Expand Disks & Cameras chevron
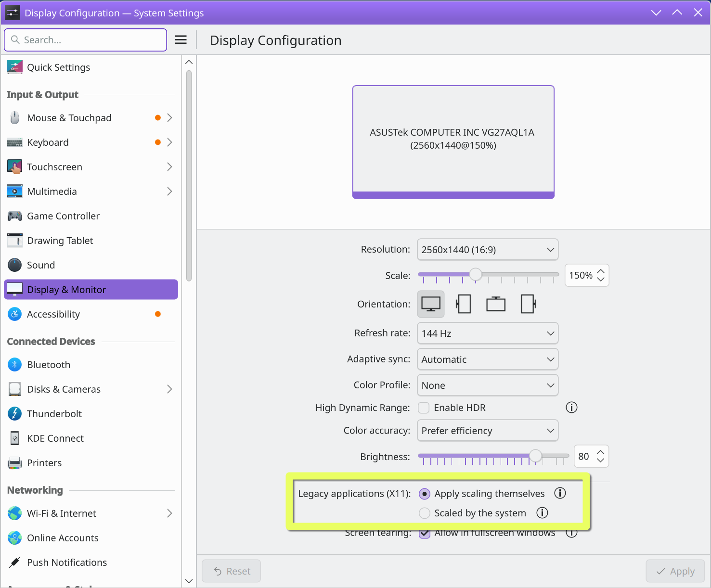This screenshot has height=588, width=711. click(169, 389)
